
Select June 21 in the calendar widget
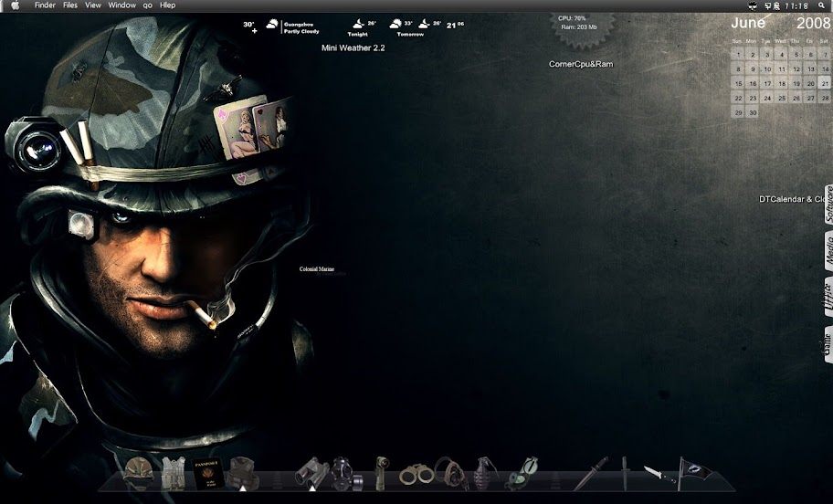point(825,83)
